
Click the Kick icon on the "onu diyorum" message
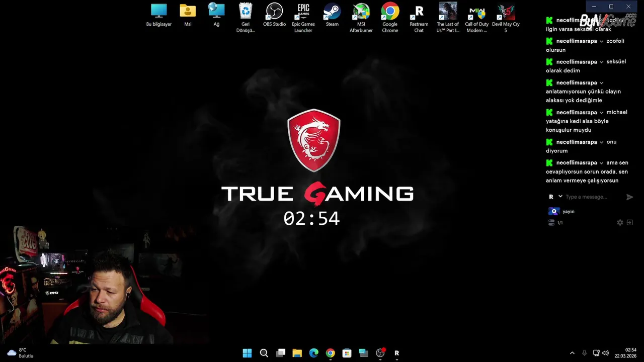pos(549,142)
